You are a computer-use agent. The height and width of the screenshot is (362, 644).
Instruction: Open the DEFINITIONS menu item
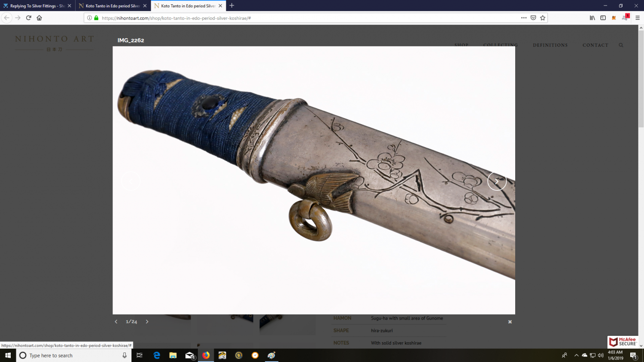[550, 45]
